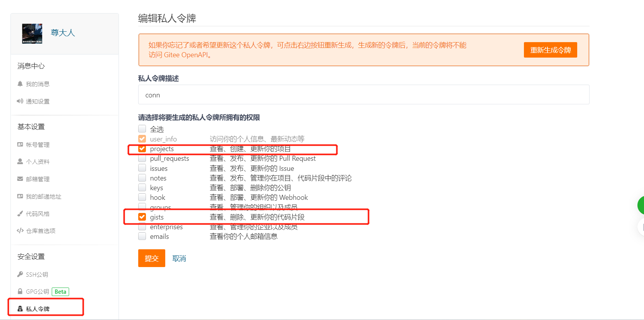
Task: Click the 取消 cancel link
Action: [179, 259]
